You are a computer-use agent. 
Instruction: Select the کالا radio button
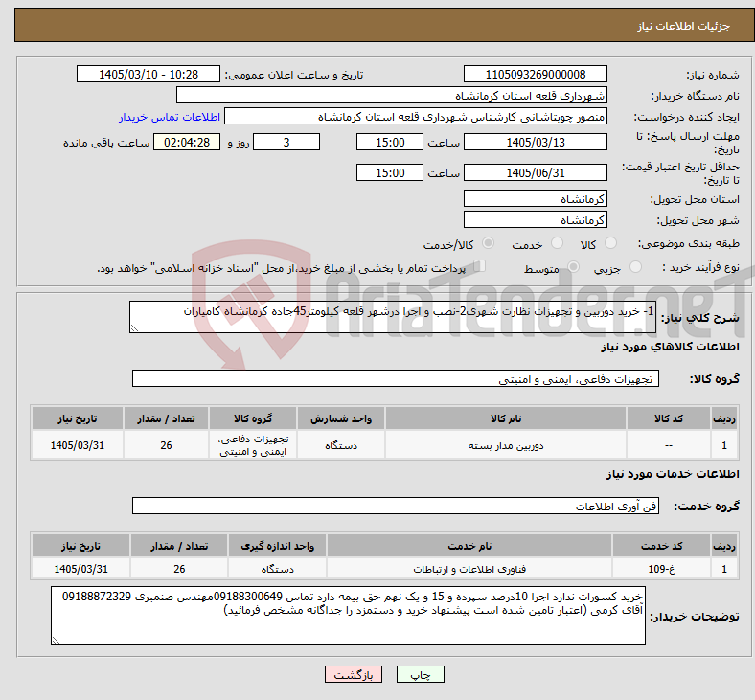click(610, 243)
